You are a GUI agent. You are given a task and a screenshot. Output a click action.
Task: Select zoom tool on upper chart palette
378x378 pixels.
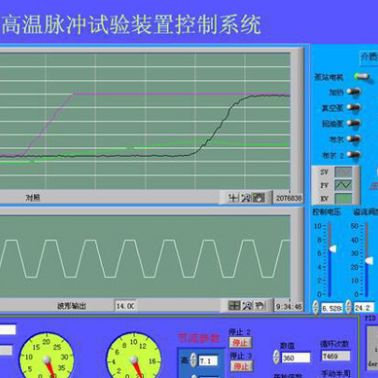[246, 198]
